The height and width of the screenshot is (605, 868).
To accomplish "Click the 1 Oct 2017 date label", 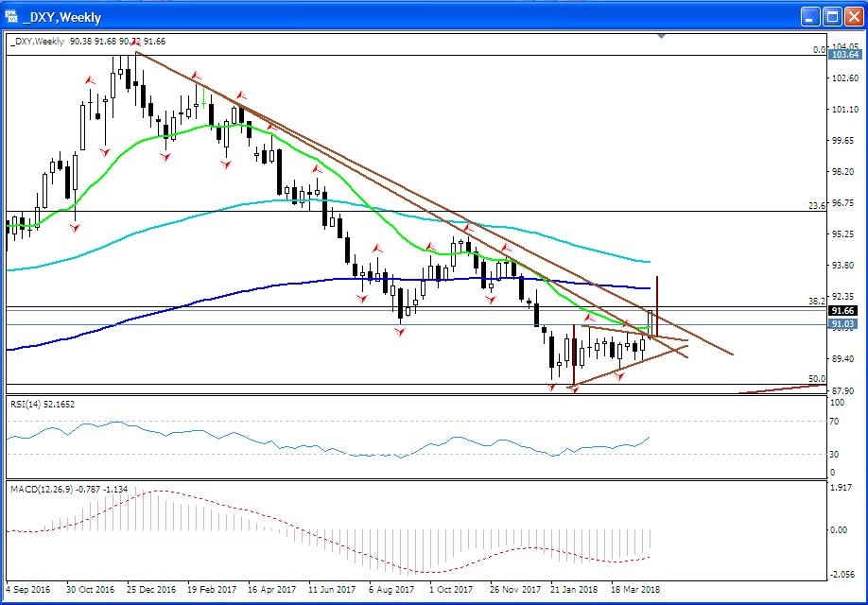I will (x=452, y=589).
